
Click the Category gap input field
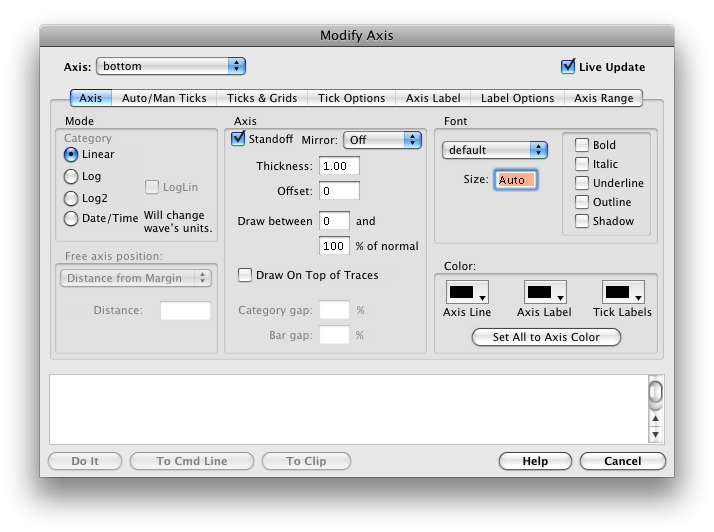(334, 310)
